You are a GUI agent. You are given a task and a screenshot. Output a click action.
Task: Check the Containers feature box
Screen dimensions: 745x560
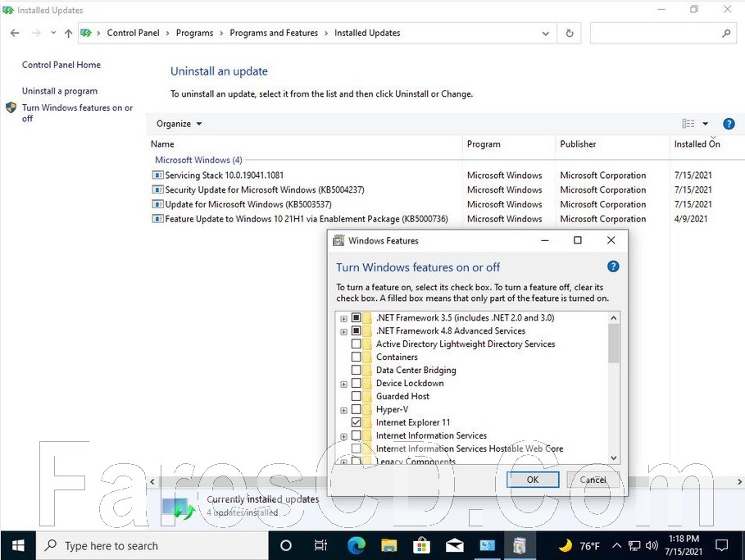coord(356,357)
